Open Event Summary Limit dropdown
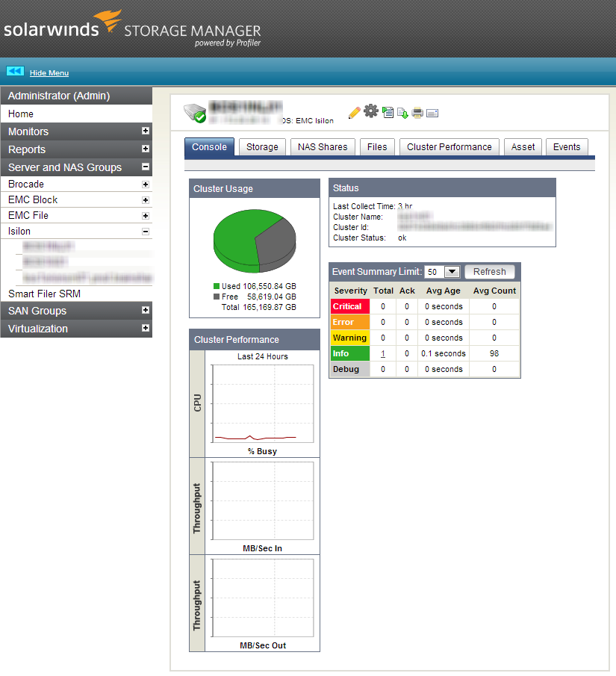This screenshot has height=676, width=616. (442, 272)
